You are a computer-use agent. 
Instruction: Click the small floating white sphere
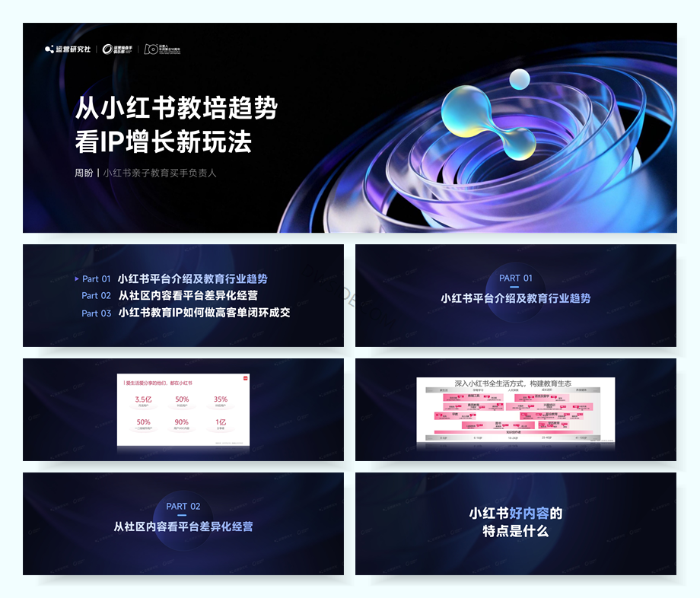tap(520, 78)
